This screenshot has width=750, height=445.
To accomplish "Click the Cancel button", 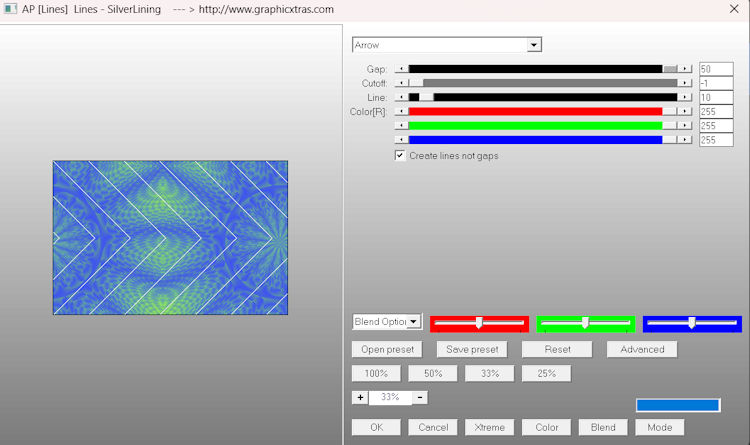I will tap(433, 427).
